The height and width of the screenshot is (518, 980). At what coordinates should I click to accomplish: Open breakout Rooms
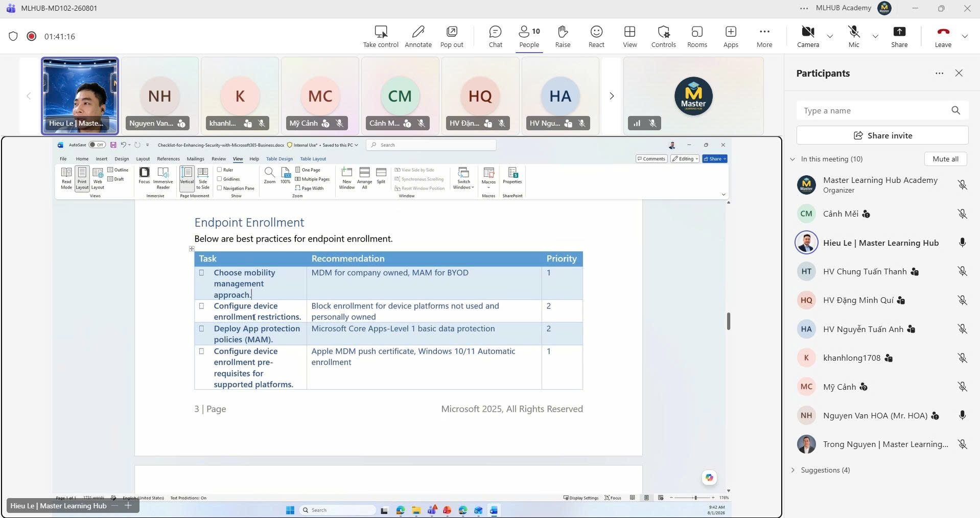697,36
